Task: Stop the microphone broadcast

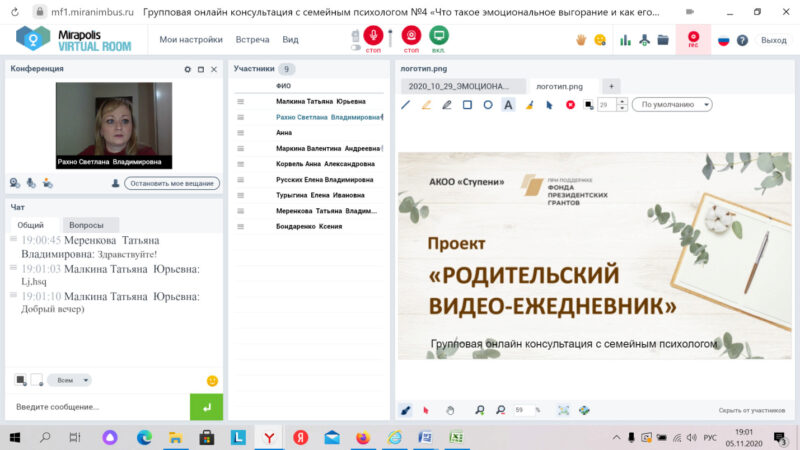Action: pyautogui.click(x=373, y=36)
